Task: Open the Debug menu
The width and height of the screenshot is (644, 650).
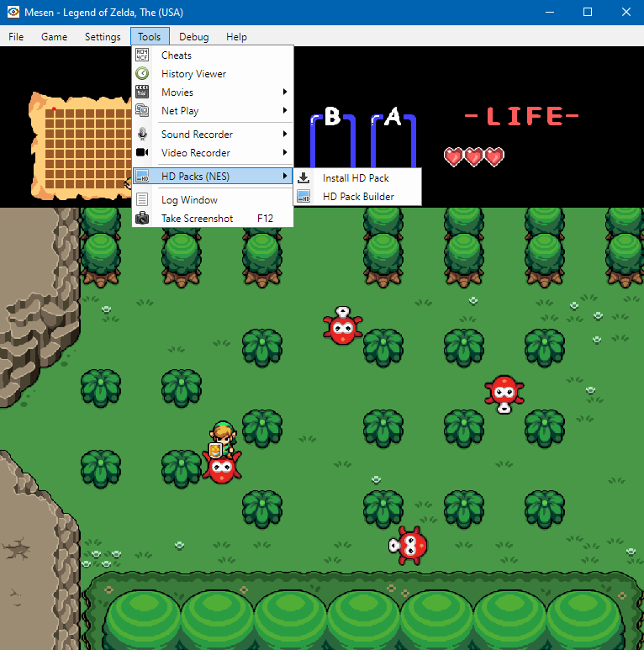Action: point(193,36)
